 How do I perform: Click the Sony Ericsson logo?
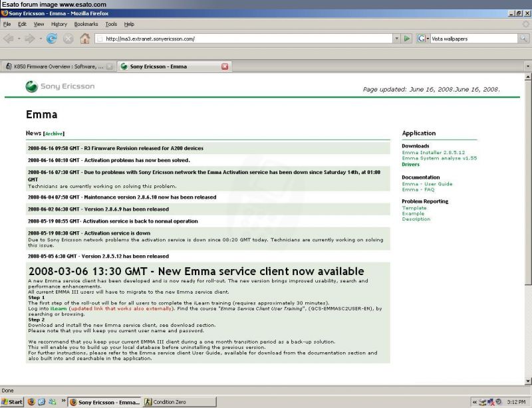(60, 86)
